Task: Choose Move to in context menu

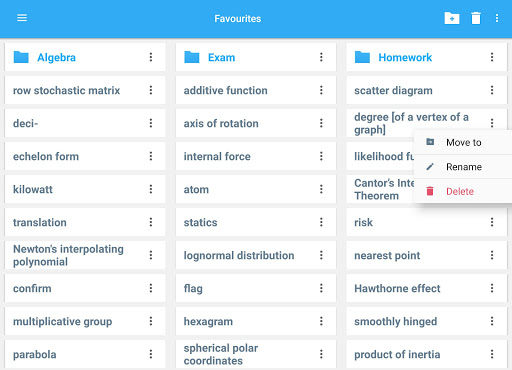Action: [x=463, y=142]
